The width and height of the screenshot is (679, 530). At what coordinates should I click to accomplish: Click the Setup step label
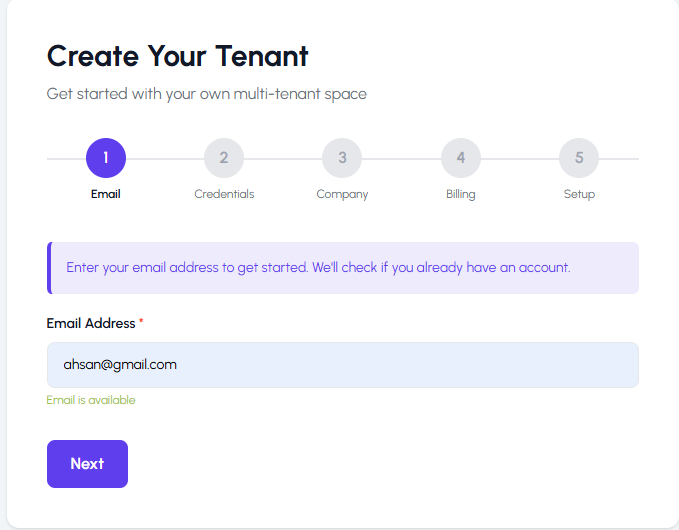[579, 194]
